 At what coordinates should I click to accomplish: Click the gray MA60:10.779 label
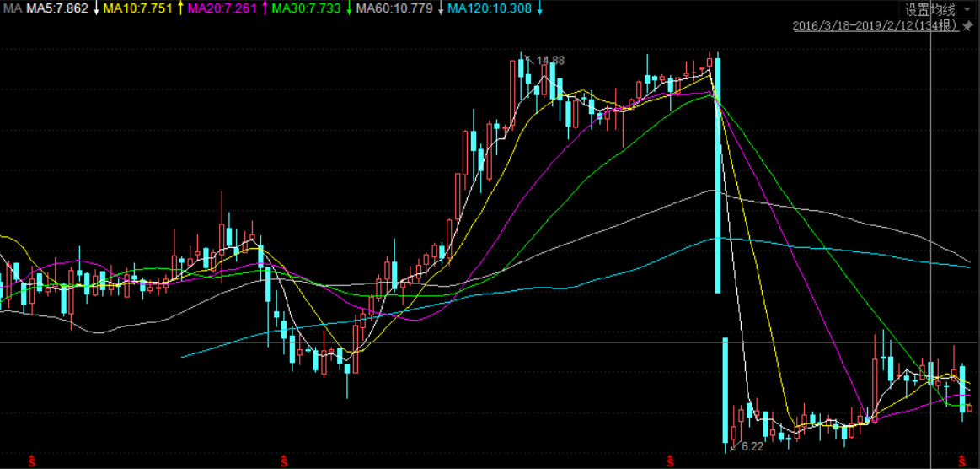pyautogui.click(x=394, y=8)
